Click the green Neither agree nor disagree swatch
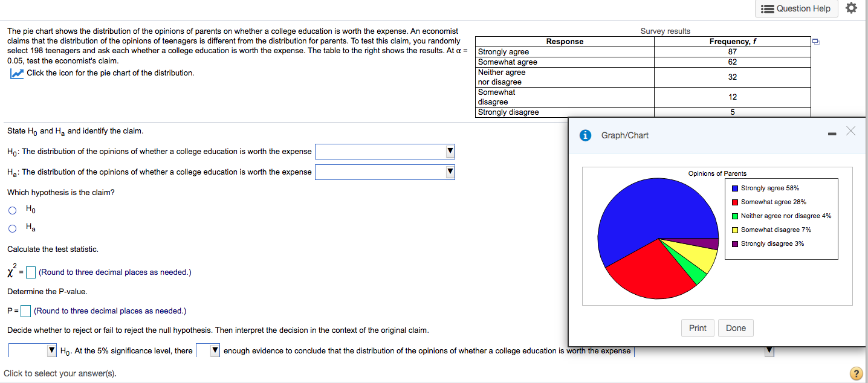This screenshot has height=383, width=868. click(x=734, y=216)
